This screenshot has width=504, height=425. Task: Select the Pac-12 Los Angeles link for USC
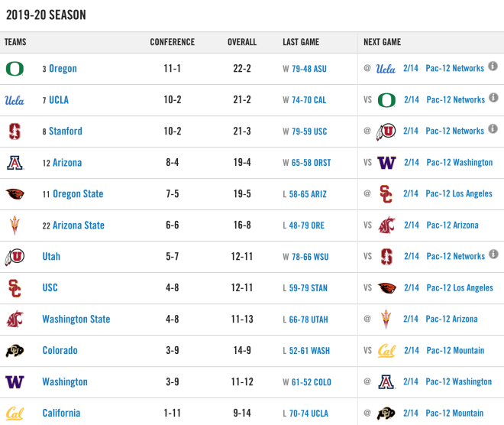460,287
